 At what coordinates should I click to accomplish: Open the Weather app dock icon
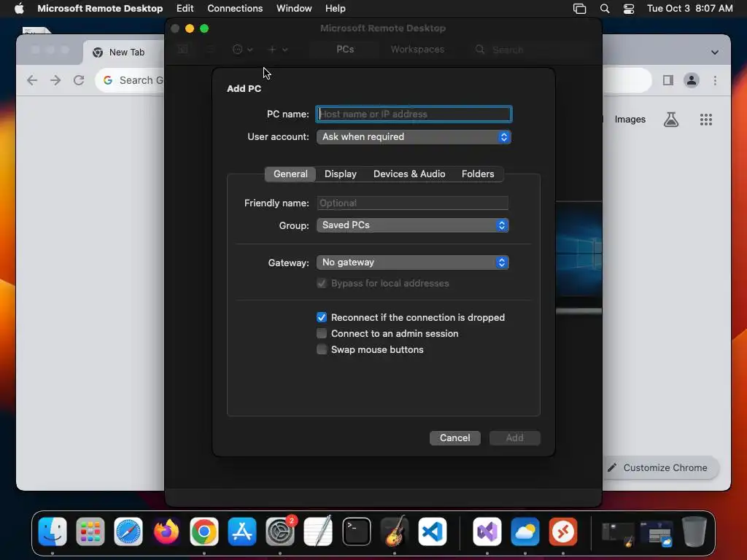(x=525, y=532)
